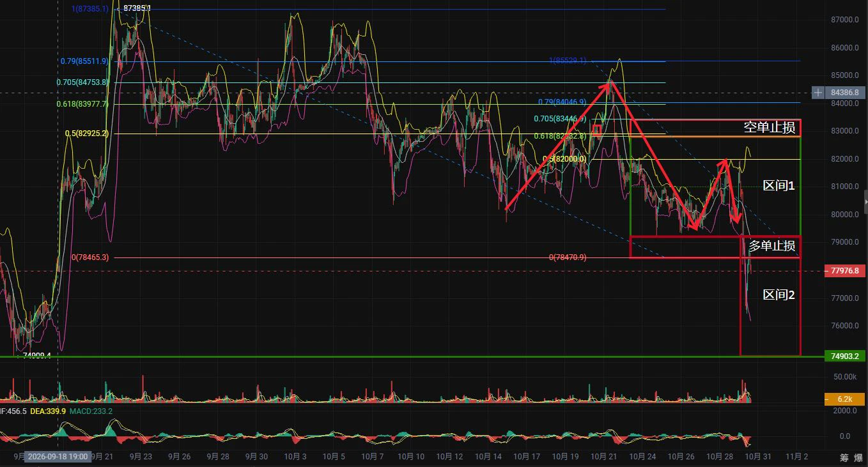This screenshot has height=467, width=868.
Task: Click the 9月 23 date on the time axis
Action: coord(141,457)
